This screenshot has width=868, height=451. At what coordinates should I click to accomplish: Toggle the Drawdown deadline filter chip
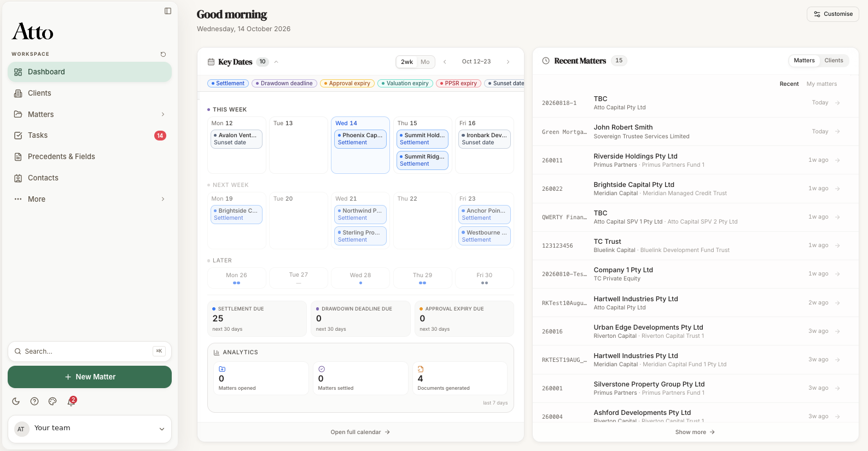[284, 84]
